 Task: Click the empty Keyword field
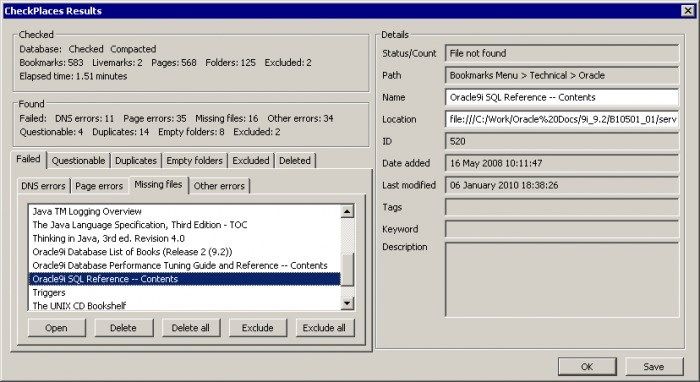[562, 229]
